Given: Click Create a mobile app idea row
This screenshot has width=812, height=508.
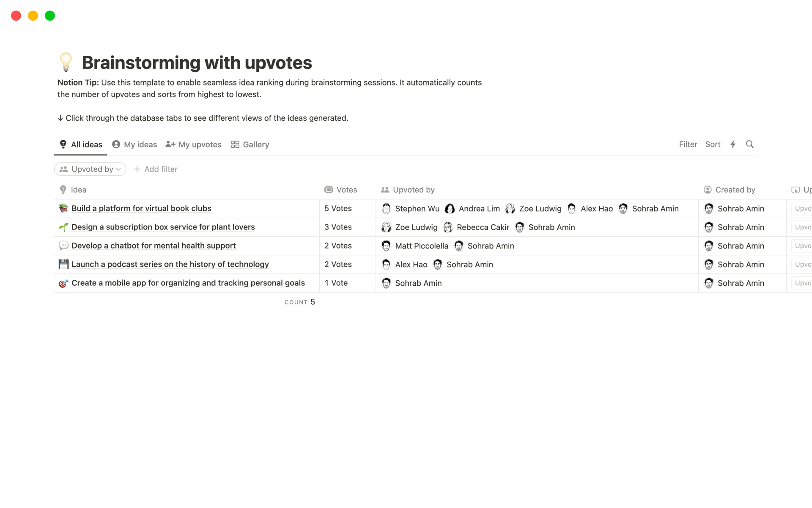Looking at the screenshot, I should [x=188, y=283].
